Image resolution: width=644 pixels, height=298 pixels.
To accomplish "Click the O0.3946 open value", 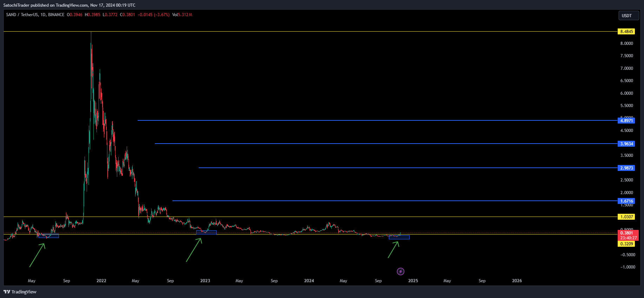I will [75, 15].
